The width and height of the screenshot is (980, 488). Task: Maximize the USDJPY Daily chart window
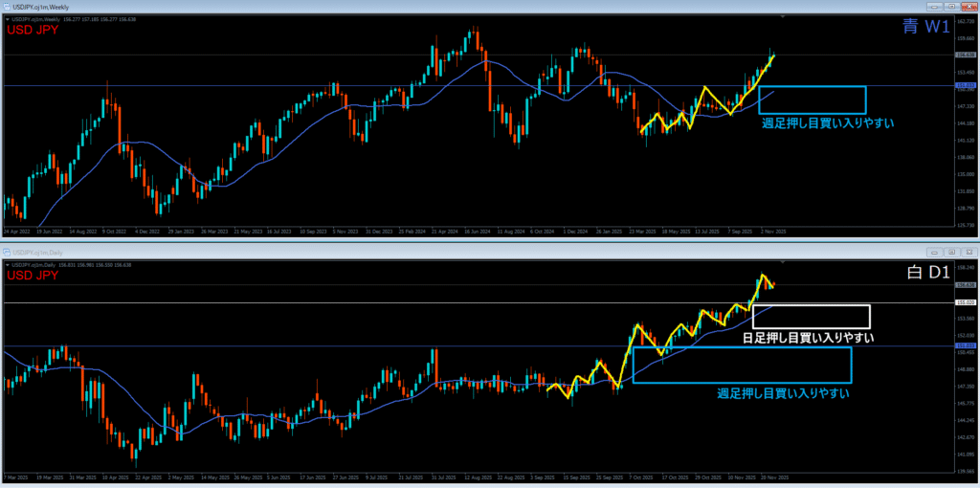[954, 251]
